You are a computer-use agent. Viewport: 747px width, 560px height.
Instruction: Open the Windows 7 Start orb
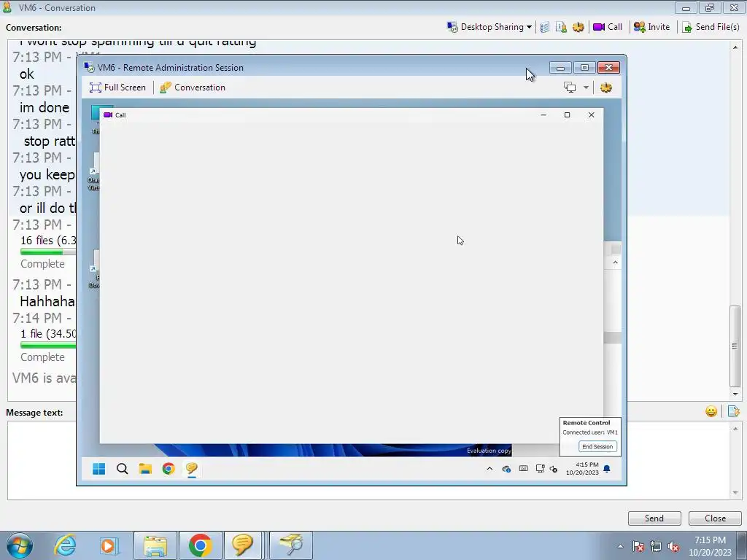[x=20, y=545]
